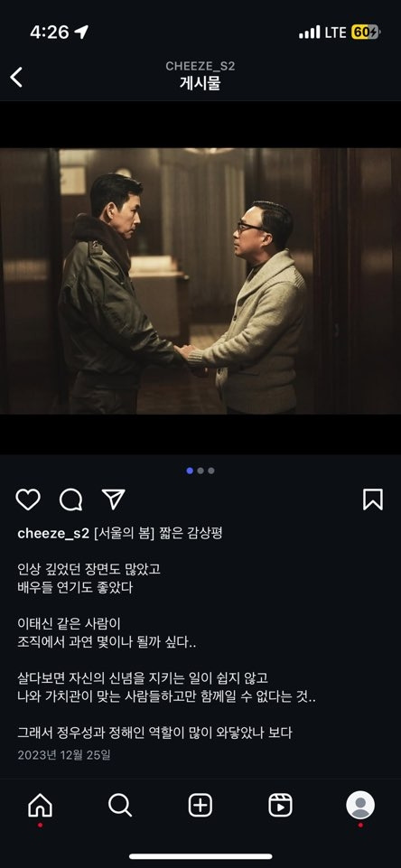The image size is (401, 868).
Task: Open comments via speech bubble icon
Action: pyautogui.click(x=70, y=499)
